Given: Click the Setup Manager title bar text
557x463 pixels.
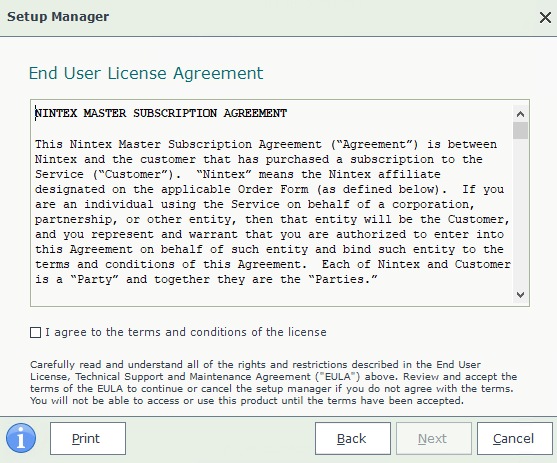Looking at the screenshot, I should coord(58,17).
